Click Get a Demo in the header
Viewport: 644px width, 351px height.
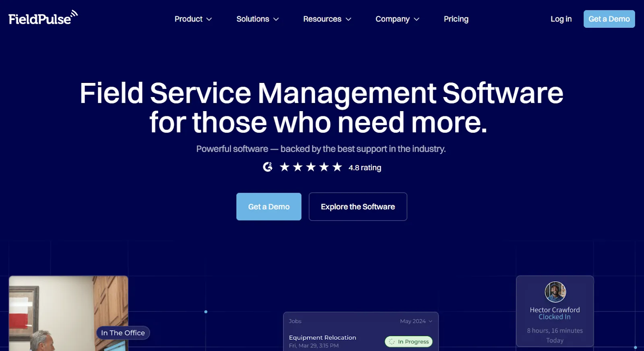point(609,19)
